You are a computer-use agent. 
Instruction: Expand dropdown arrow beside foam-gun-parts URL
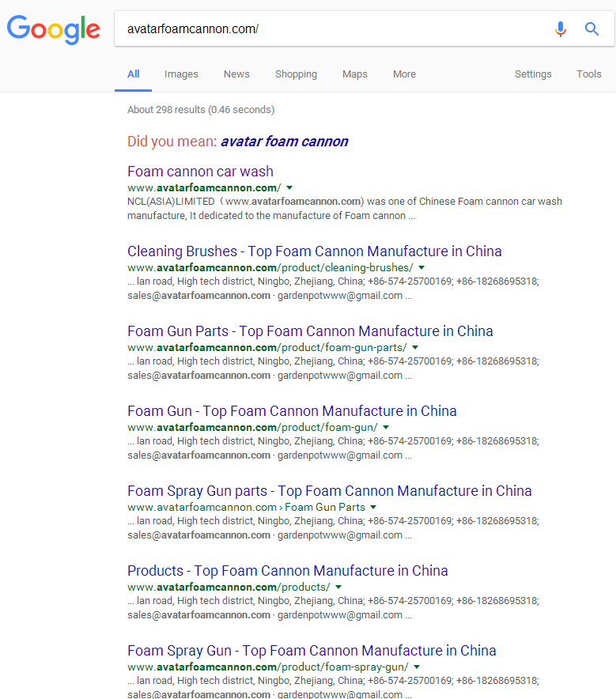tap(415, 347)
